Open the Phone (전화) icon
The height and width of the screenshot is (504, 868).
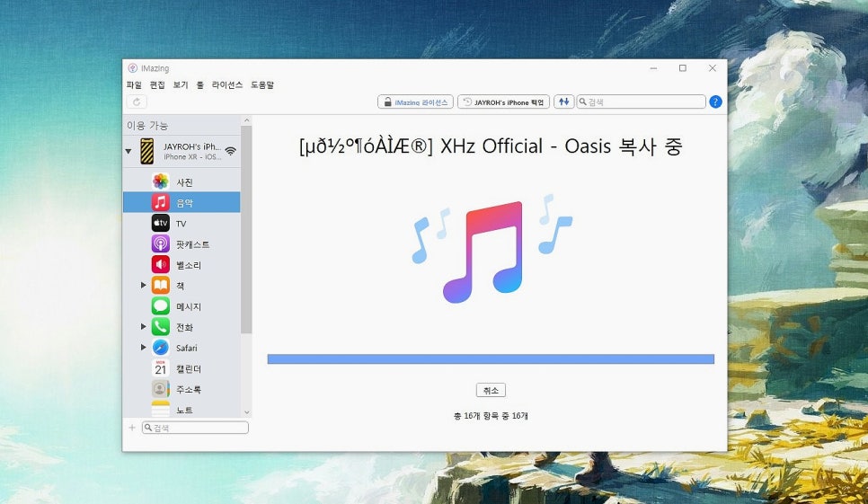(161, 327)
